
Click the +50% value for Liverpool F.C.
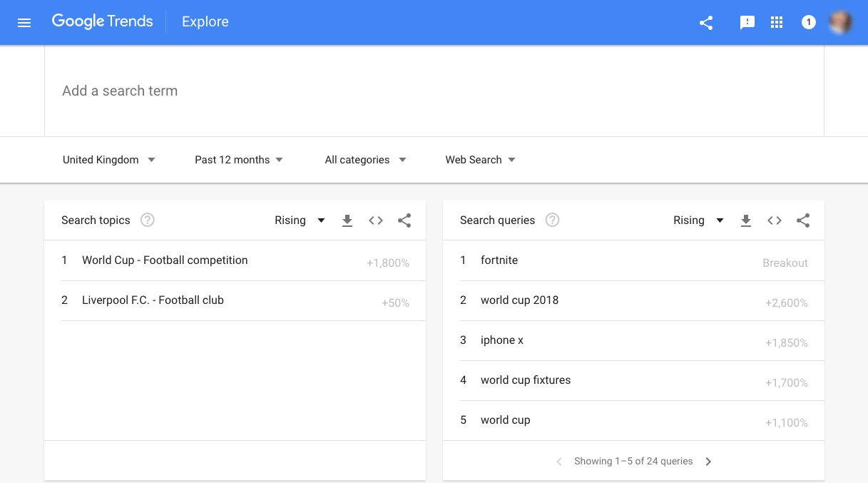[x=395, y=303]
